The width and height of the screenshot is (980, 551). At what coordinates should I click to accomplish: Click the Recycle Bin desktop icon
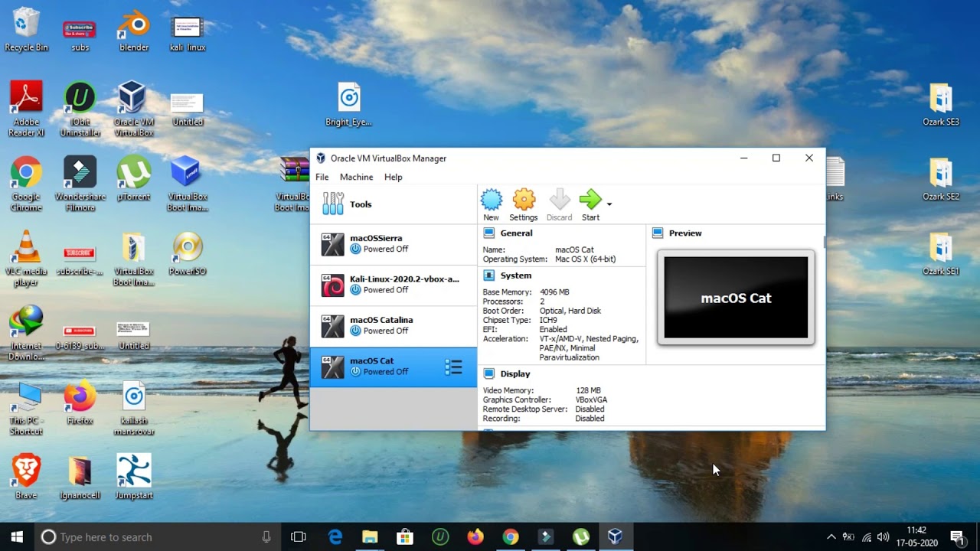[x=26, y=30]
